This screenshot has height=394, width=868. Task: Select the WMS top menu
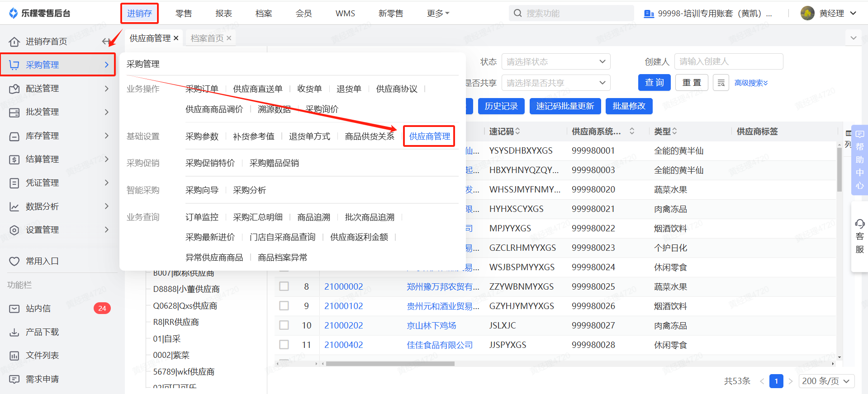[345, 14]
